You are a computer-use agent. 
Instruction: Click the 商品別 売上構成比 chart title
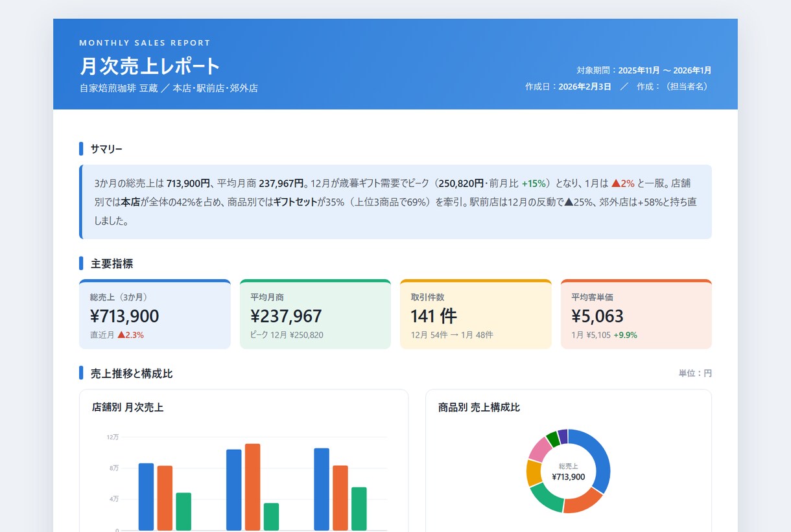coord(479,408)
